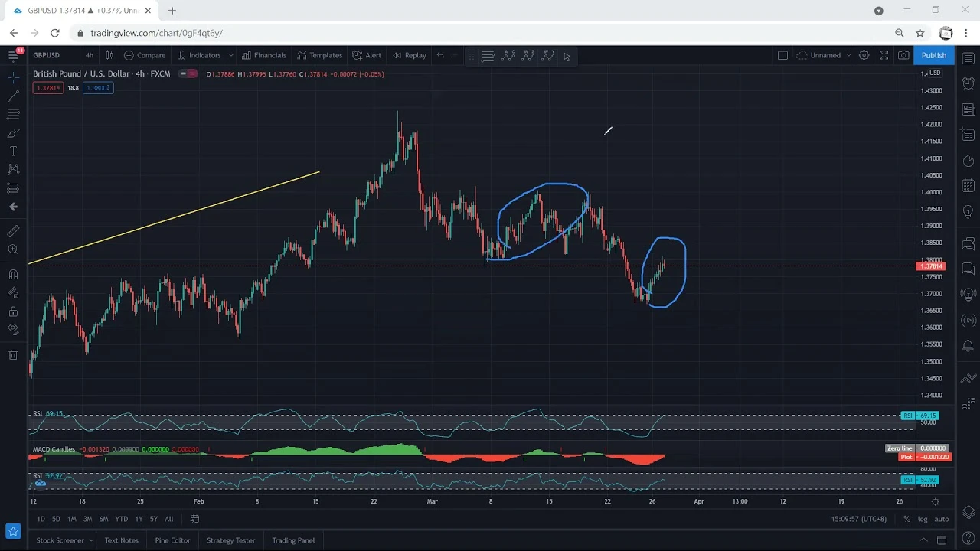Open the 4h interval dropdown

click(90, 55)
